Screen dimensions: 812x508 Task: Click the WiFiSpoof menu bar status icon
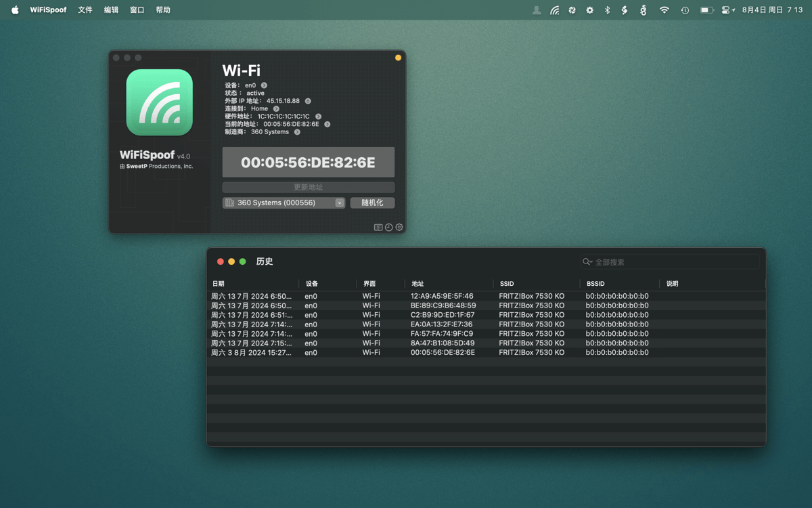pyautogui.click(x=555, y=10)
